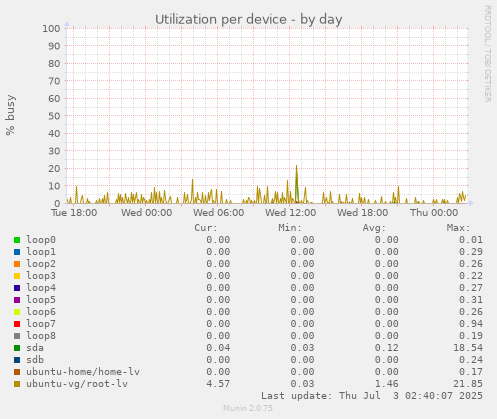Image resolution: width=497 pixels, height=419 pixels.
Task: Select the loop3 legend label
Action: point(41,276)
